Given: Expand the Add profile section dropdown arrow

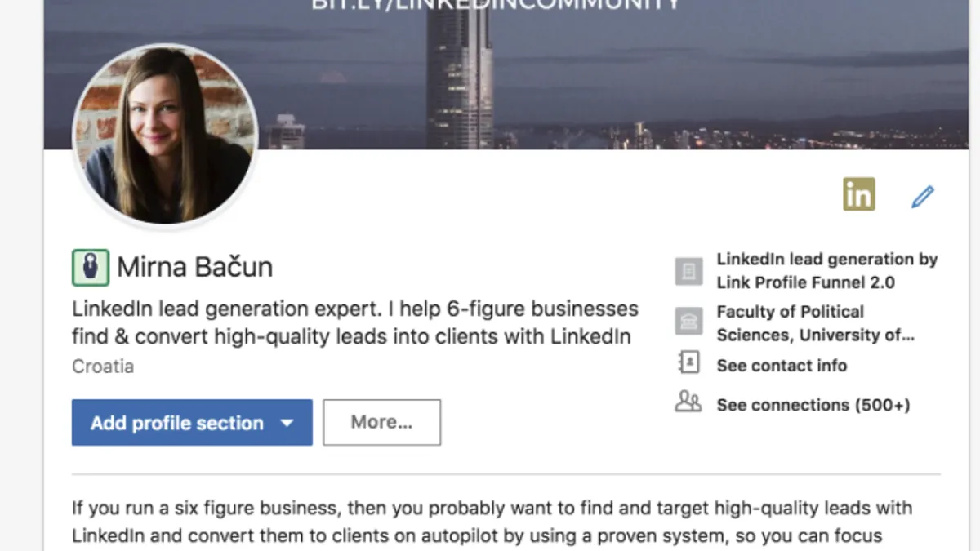Looking at the screenshot, I should pyautogui.click(x=286, y=423).
